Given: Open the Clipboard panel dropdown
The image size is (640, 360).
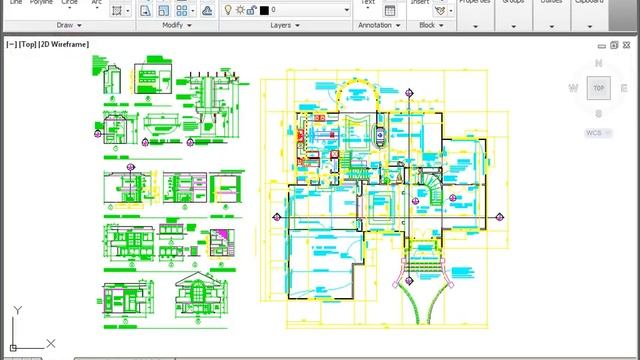Looking at the screenshot, I should pyautogui.click(x=590, y=27).
